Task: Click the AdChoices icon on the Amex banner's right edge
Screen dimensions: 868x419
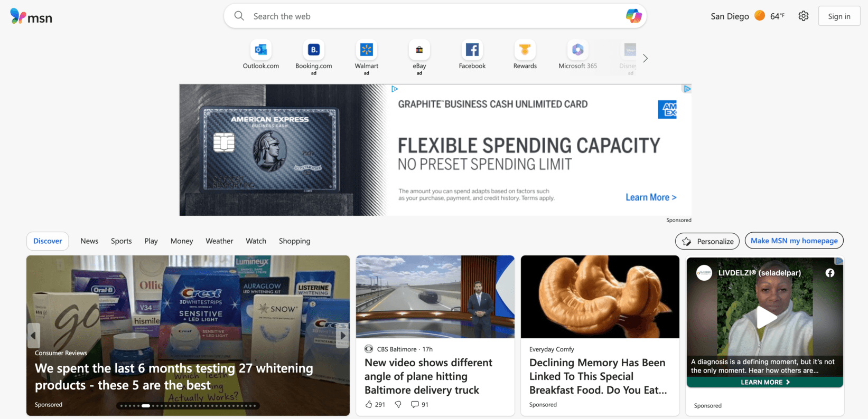Action: [687, 89]
